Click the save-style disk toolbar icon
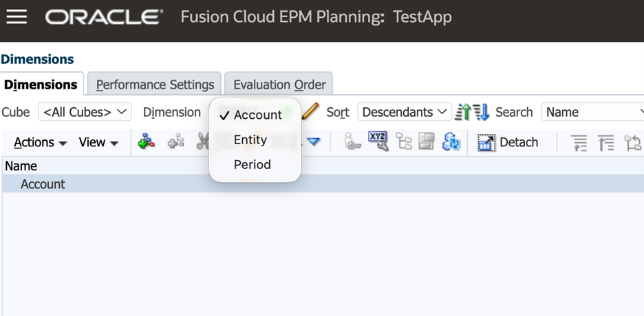Viewport: 644px width, 316px height. [427, 142]
